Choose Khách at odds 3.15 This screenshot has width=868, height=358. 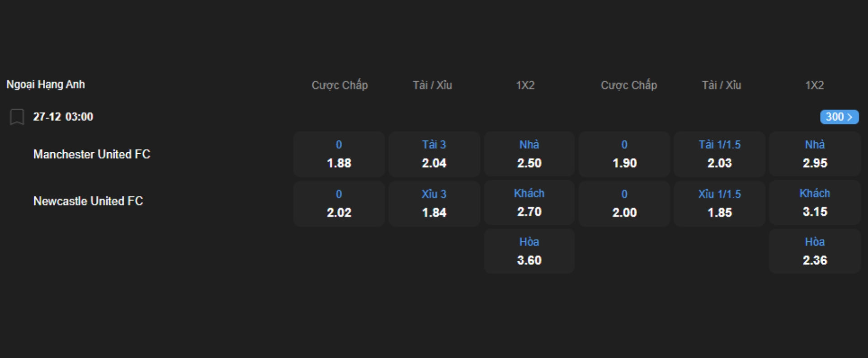point(815,203)
